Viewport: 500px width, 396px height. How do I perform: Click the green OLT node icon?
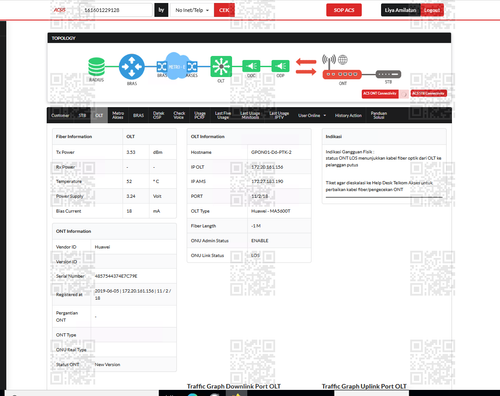(221, 67)
